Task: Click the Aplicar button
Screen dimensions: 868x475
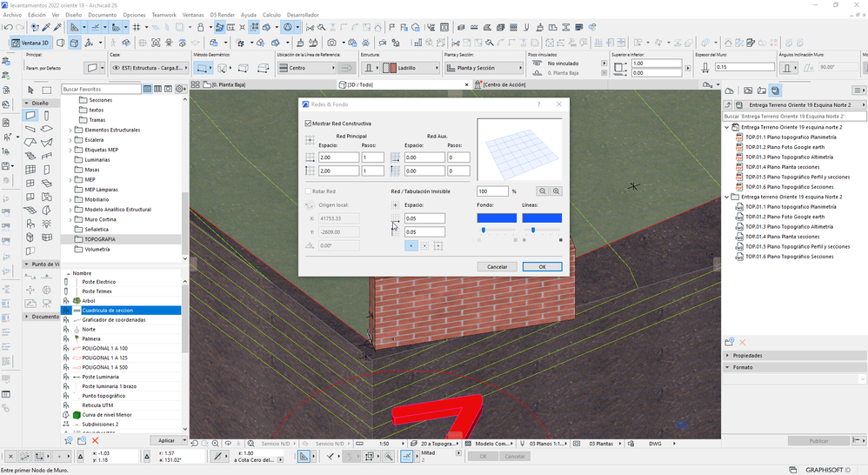Action: point(166,441)
